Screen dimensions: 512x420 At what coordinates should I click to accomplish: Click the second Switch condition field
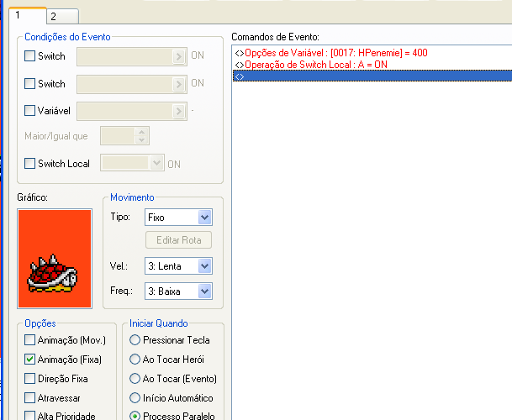click(132, 84)
